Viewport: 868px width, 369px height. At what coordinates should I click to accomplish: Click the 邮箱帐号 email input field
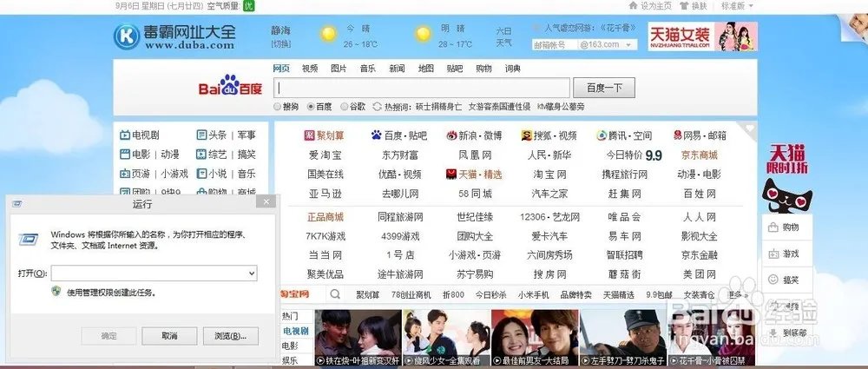[x=555, y=45]
